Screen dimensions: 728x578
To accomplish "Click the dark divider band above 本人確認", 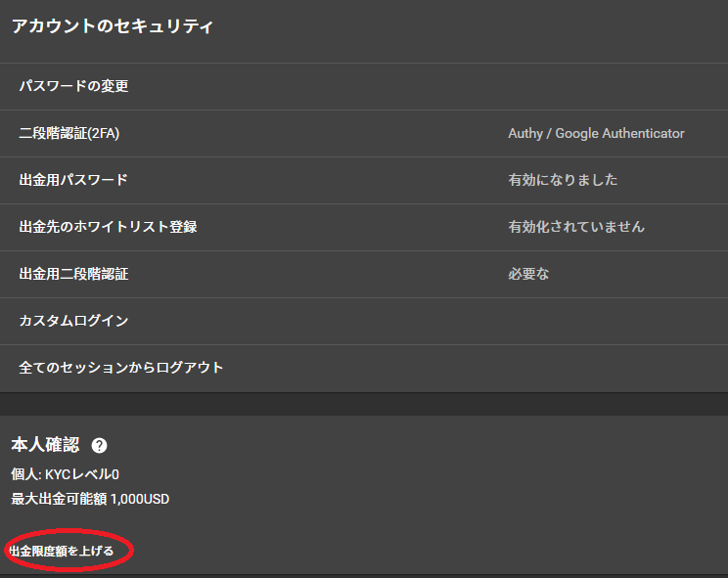I will click(364, 404).
